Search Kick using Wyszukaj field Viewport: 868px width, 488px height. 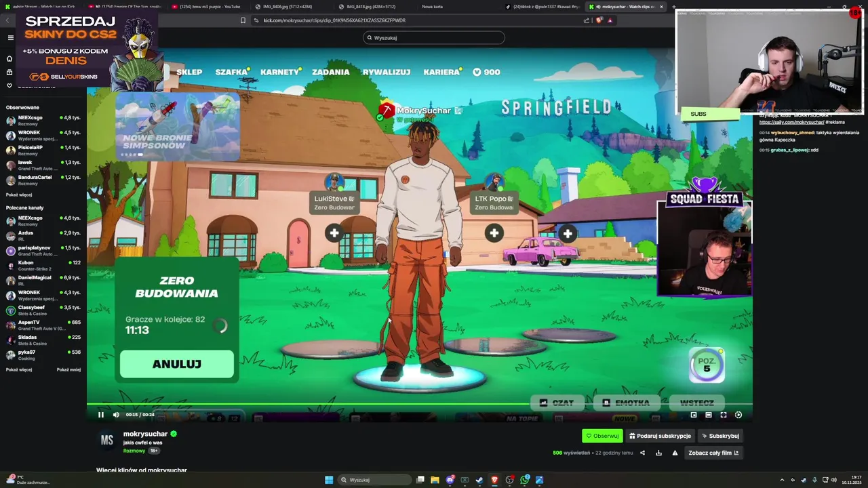coord(434,37)
